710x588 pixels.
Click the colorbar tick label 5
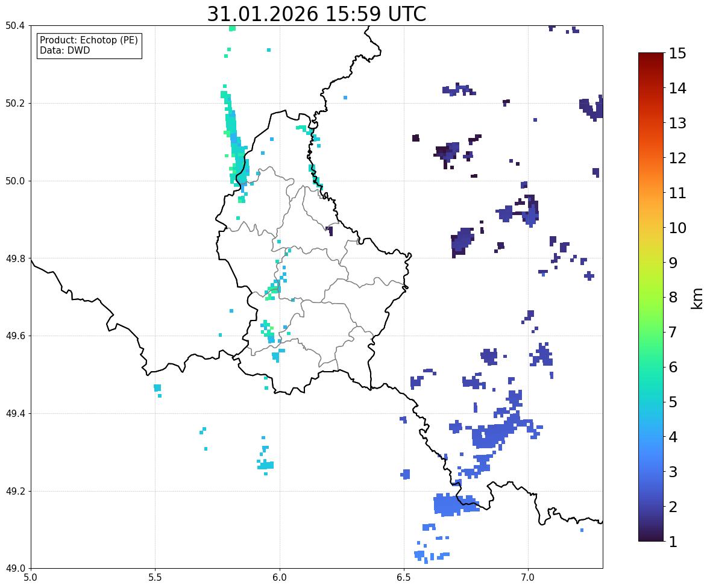pyautogui.click(x=673, y=402)
